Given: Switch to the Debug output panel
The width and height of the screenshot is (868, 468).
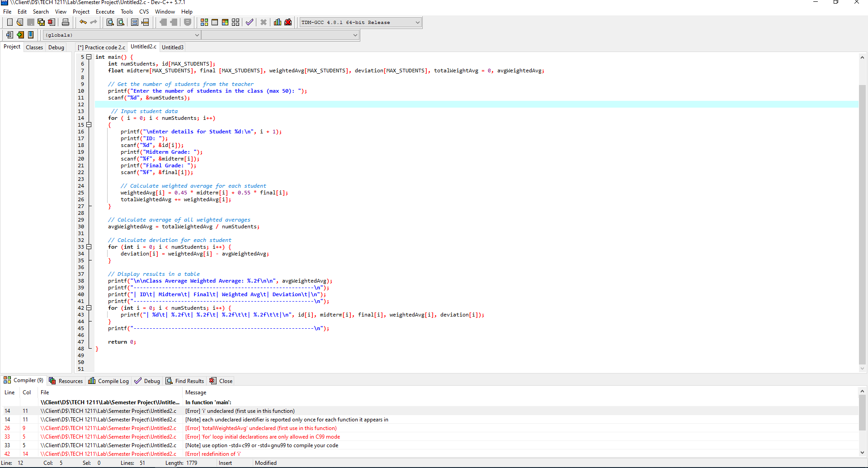Looking at the screenshot, I should [147, 380].
